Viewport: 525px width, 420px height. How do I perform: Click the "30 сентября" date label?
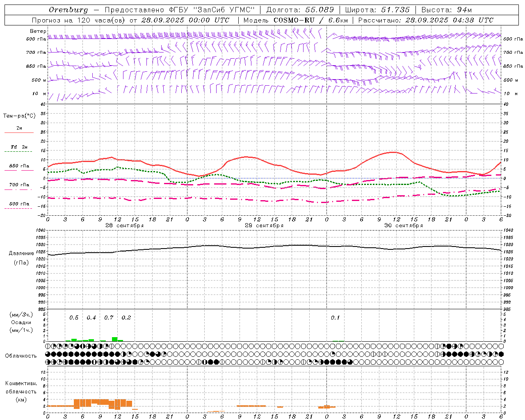coord(403,226)
